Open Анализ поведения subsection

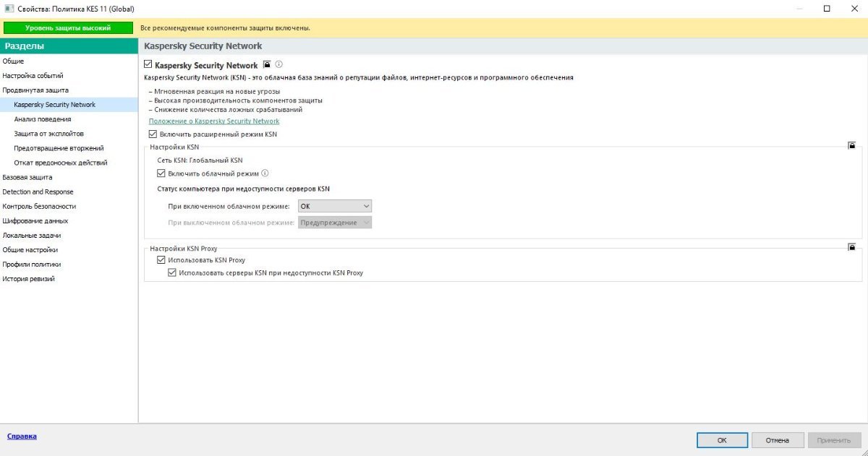click(43, 119)
